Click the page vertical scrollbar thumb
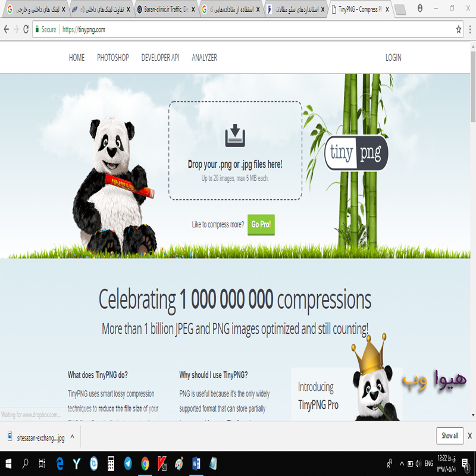 [x=473, y=86]
